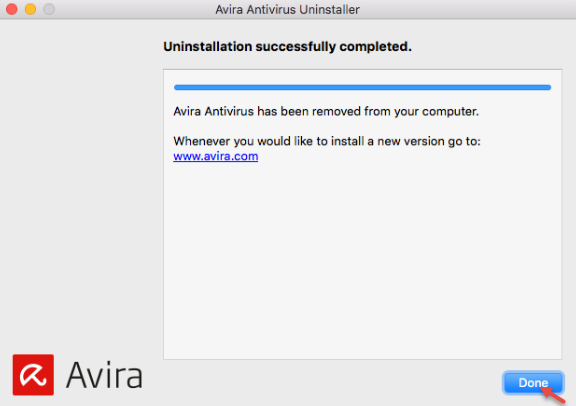Click an empty part of the title bar
Screen dimensions: 576x406
tap(467, 9)
